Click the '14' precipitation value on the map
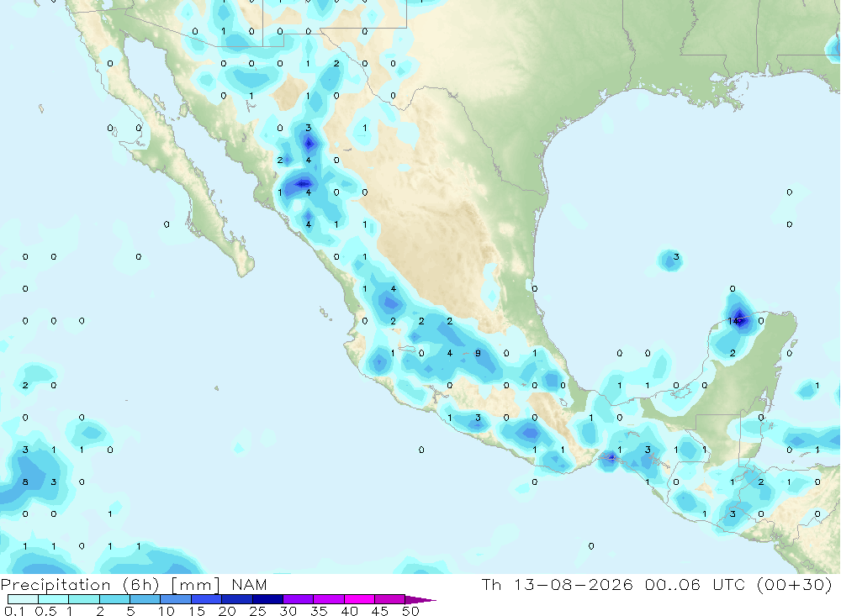Screen dimensions: 841x616 [733, 321]
